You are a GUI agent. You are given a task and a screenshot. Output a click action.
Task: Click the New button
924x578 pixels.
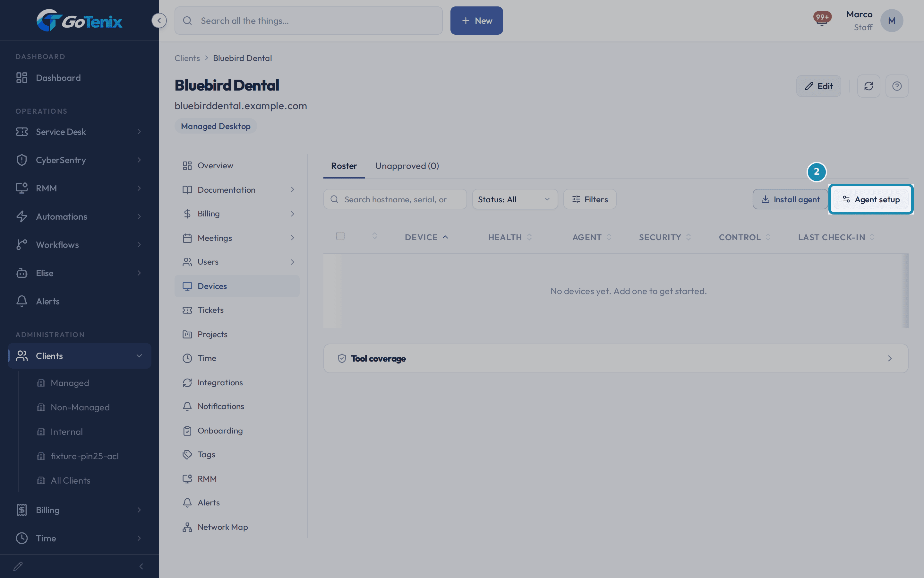coord(476,21)
